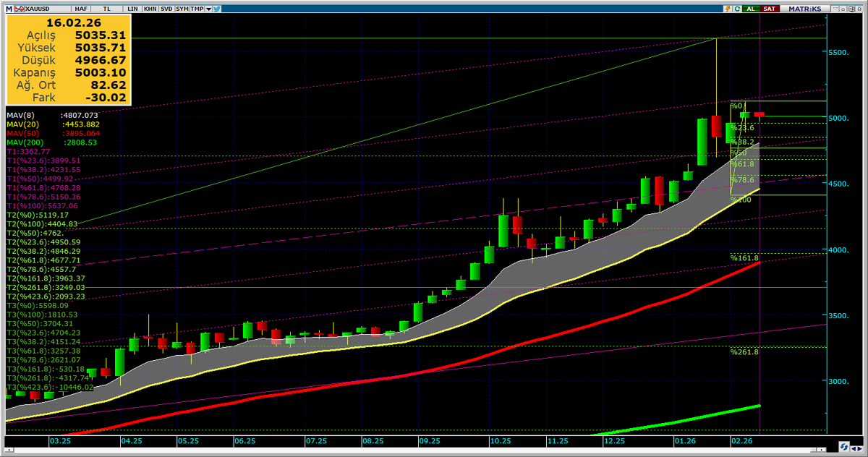Click the 10.25 date axis label
This screenshot has width=868, height=457.
tap(501, 440)
